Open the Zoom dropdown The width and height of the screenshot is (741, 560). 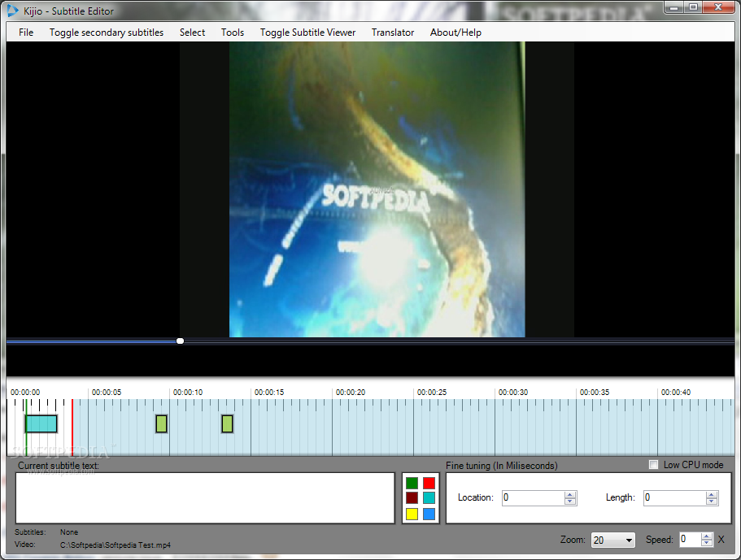tap(612, 540)
